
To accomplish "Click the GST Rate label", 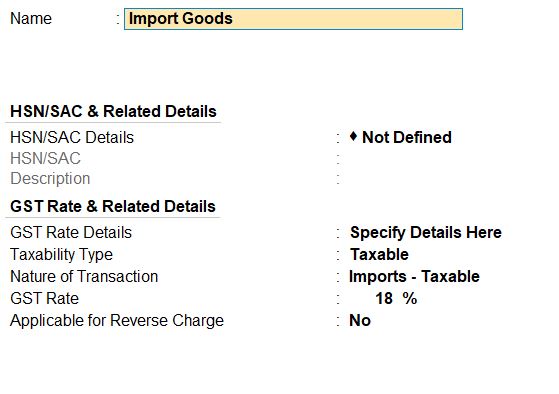I will 45,298.
